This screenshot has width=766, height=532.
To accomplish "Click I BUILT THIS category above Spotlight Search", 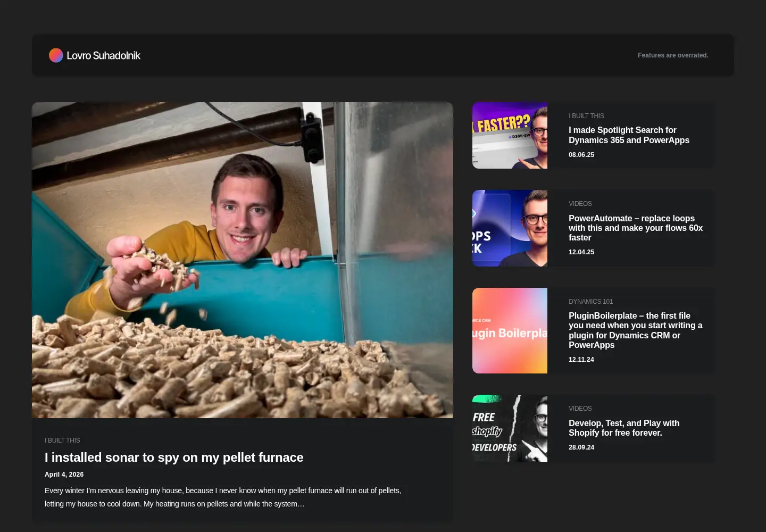I will click(x=586, y=116).
